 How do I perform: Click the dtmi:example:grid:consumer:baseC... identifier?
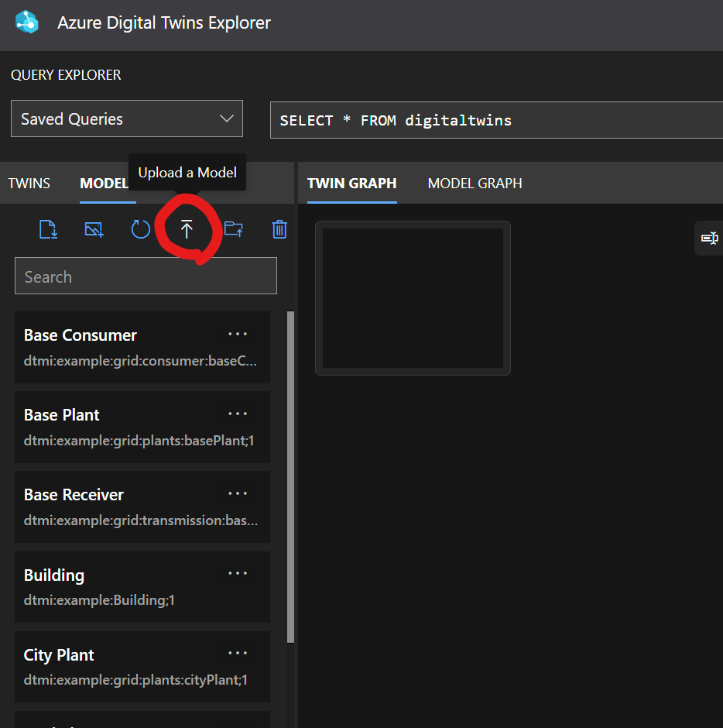pyautogui.click(x=140, y=361)
